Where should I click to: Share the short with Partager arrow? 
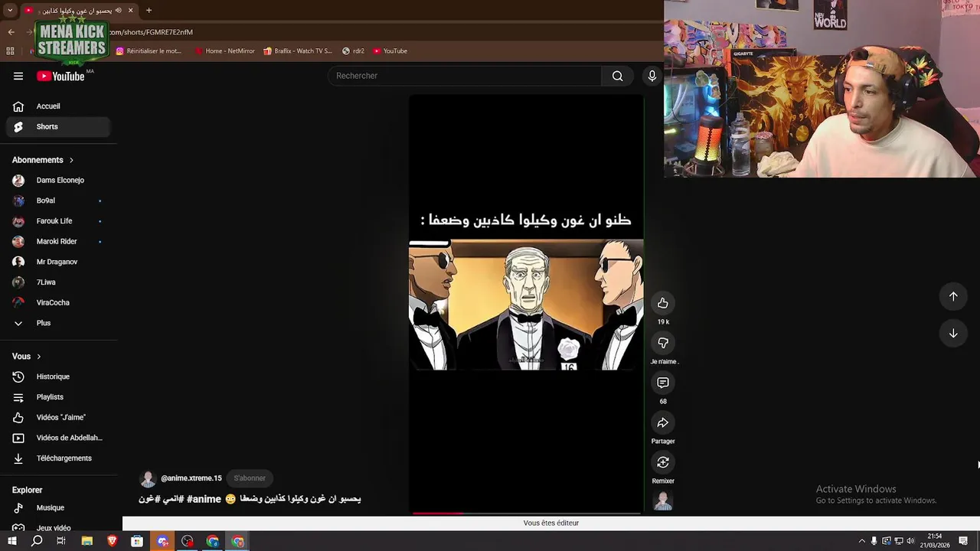pos(663,422)
